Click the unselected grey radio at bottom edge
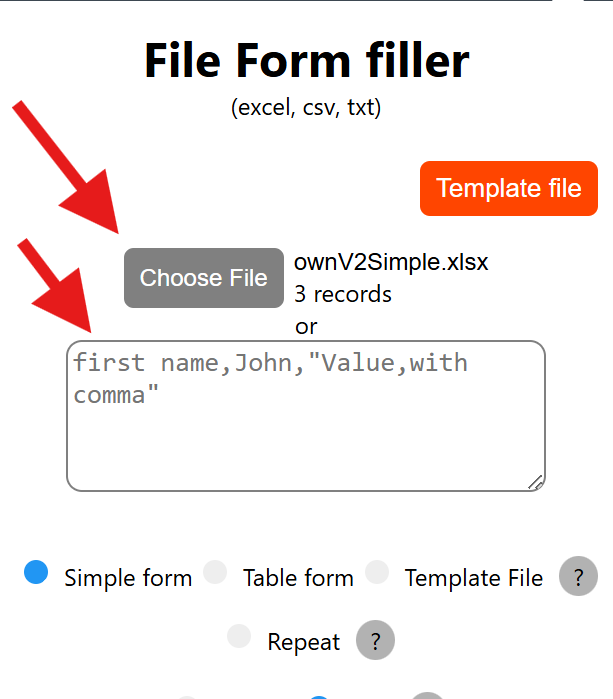Image resolution: width=613 pixels, height=699 pixels. (x=187, y=696)
